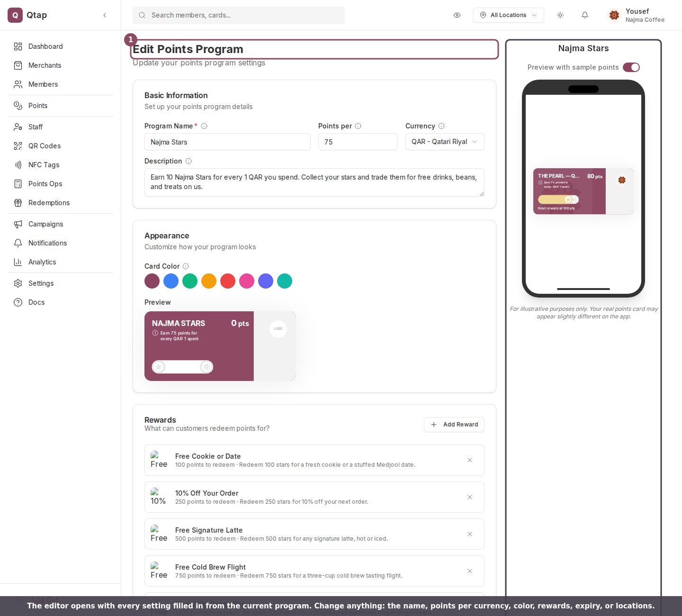Click the Free Cookie reward image
Screen dimensions: 682x616
pyautogui.click(x=159, y=460)
